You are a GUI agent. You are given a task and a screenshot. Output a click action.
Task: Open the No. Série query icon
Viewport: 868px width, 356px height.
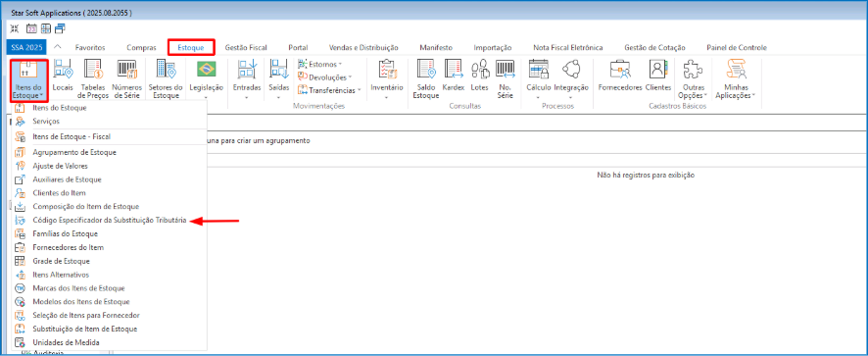pyautogui.click(x=505, y=79)
